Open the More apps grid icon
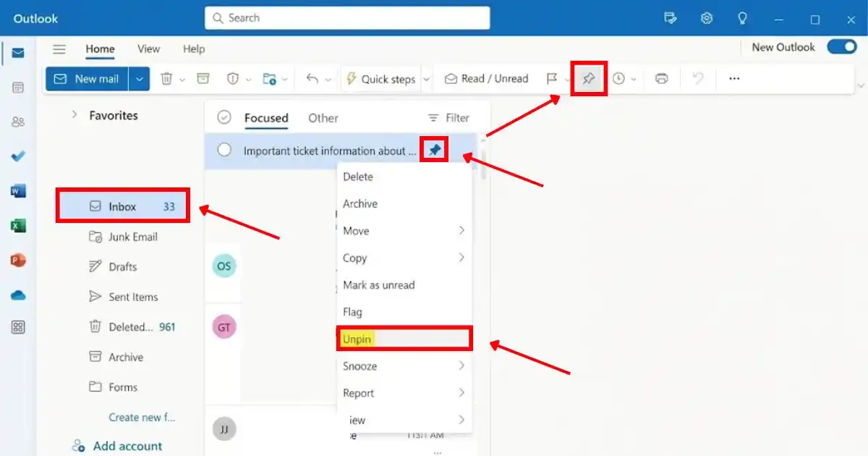The width and height of the screenshot is (868, 456). tap(18, 328)
